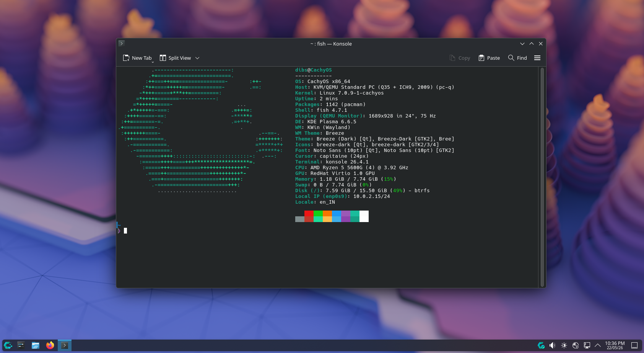The width and height of the screenshot is (644, 353).
Task: Click the terminal icon in Konsole title bar
Action: 122,43
